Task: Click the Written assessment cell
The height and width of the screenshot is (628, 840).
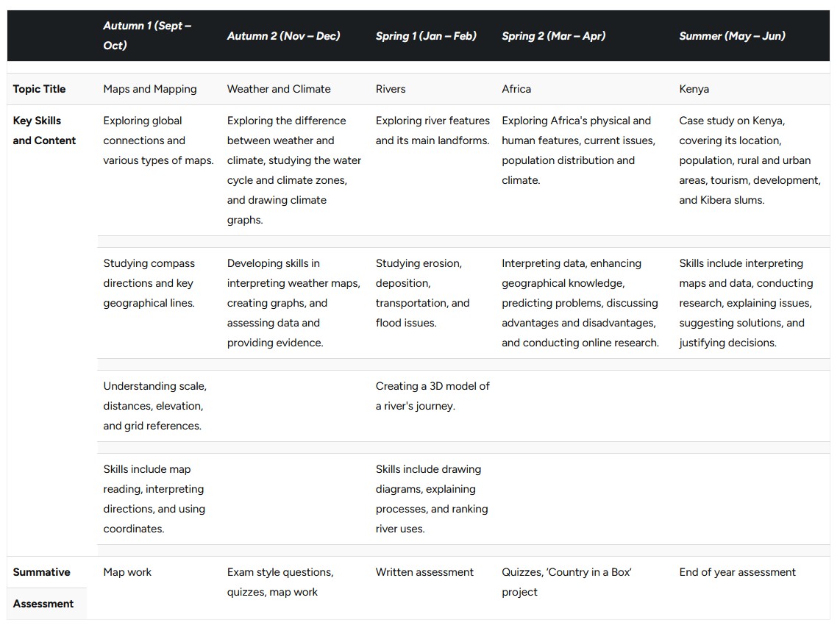Action: tap(424, 572)
